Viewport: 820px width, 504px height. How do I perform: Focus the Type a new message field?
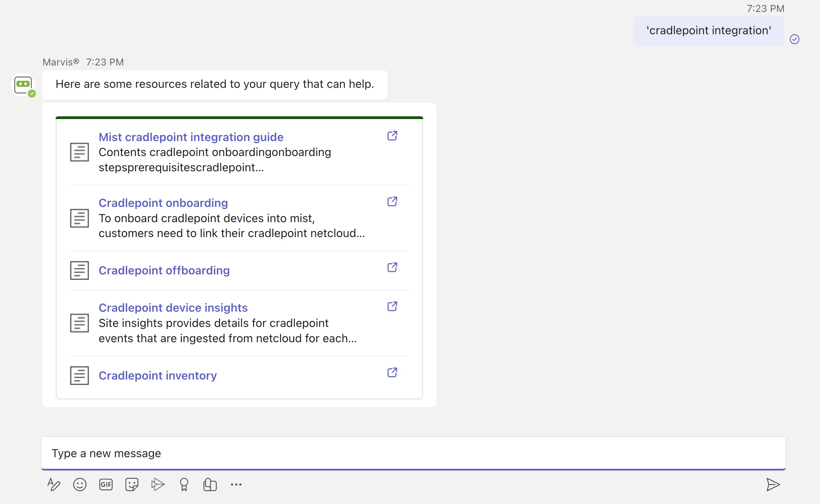click(413, 453)
